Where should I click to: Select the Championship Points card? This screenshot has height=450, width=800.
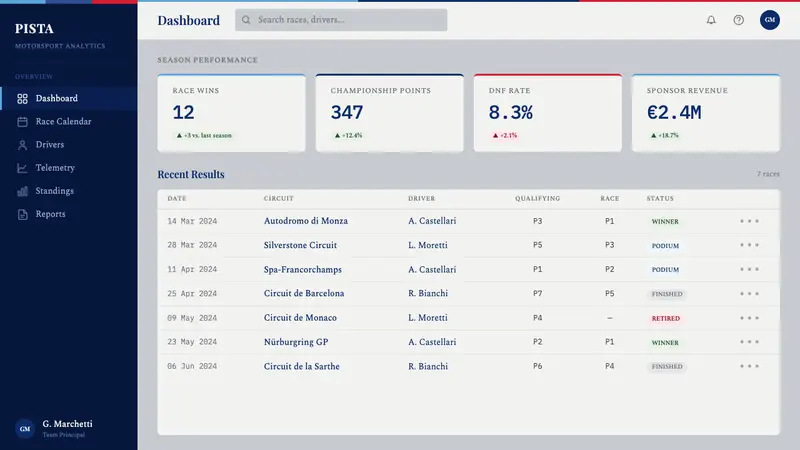[390, 113]
